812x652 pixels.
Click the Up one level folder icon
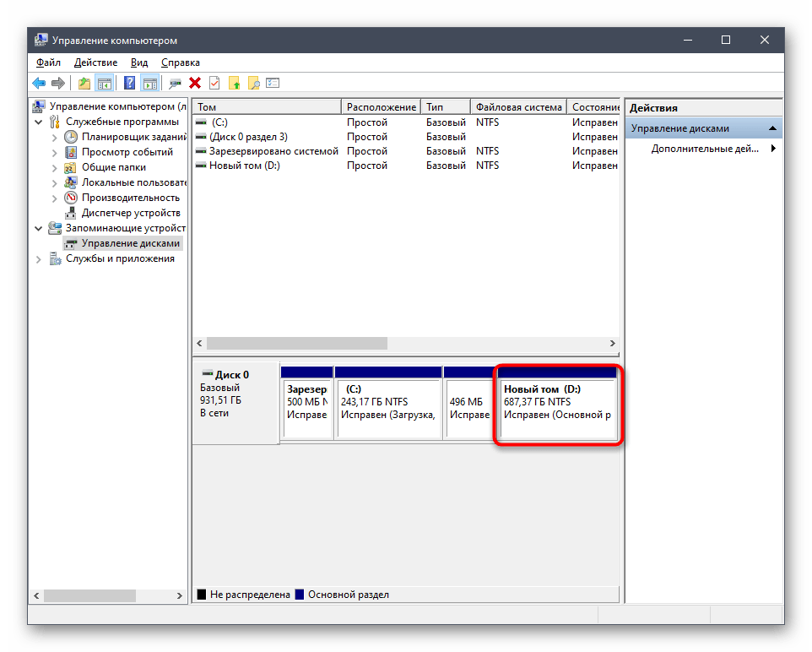click(84, 83)
